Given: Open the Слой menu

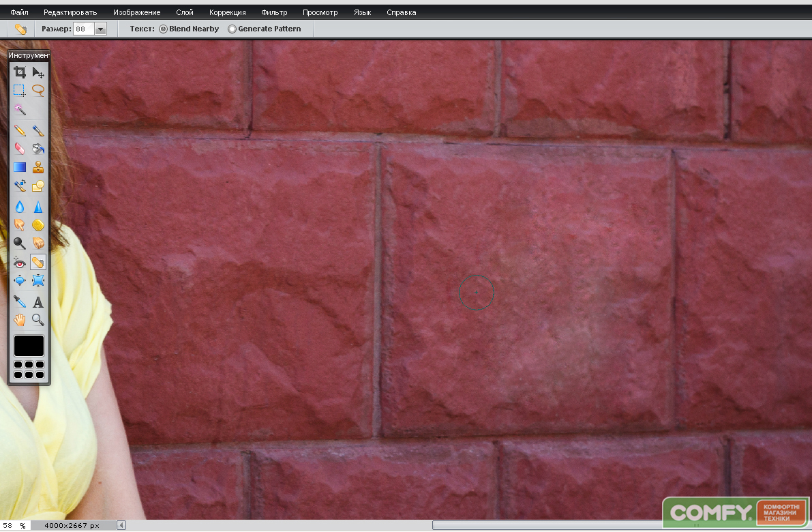Looking at the screenshot, I should pyautogui.click(x=184, y=12).
